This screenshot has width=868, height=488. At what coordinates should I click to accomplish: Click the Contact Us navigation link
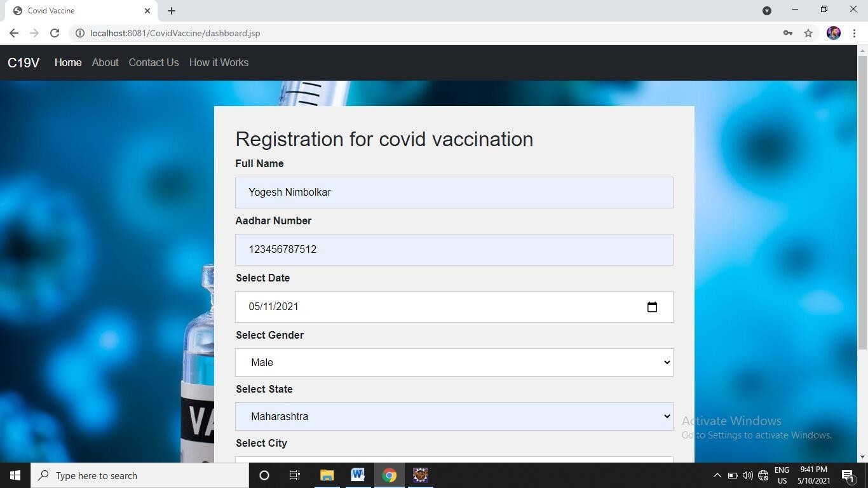153,62
